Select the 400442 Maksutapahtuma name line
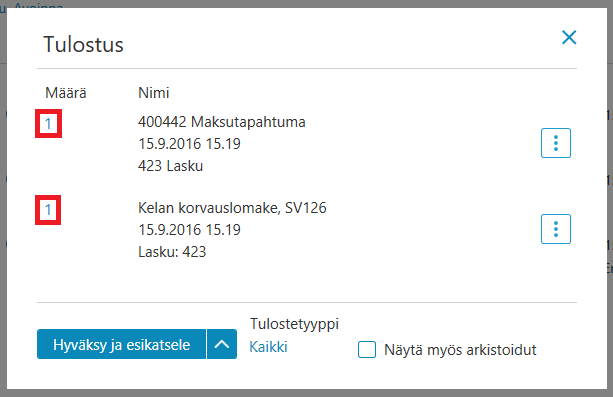This screenshot has width=613, height=397. [x=222, y=122]
